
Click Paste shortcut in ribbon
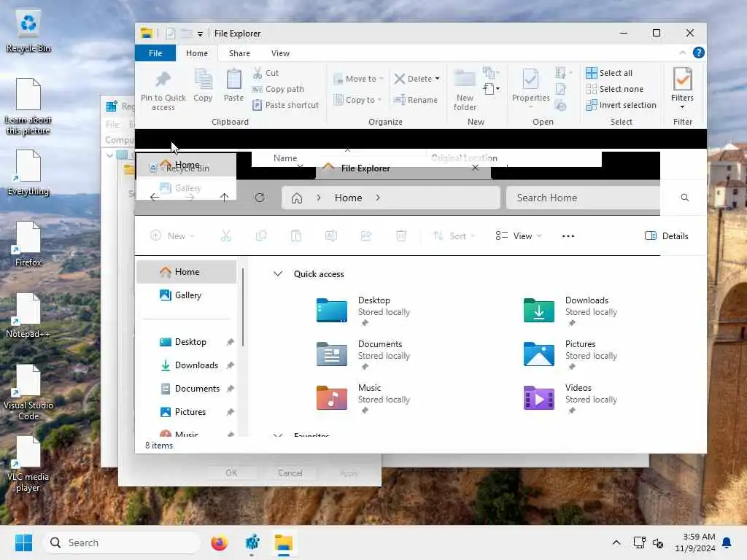coord(285,105)
